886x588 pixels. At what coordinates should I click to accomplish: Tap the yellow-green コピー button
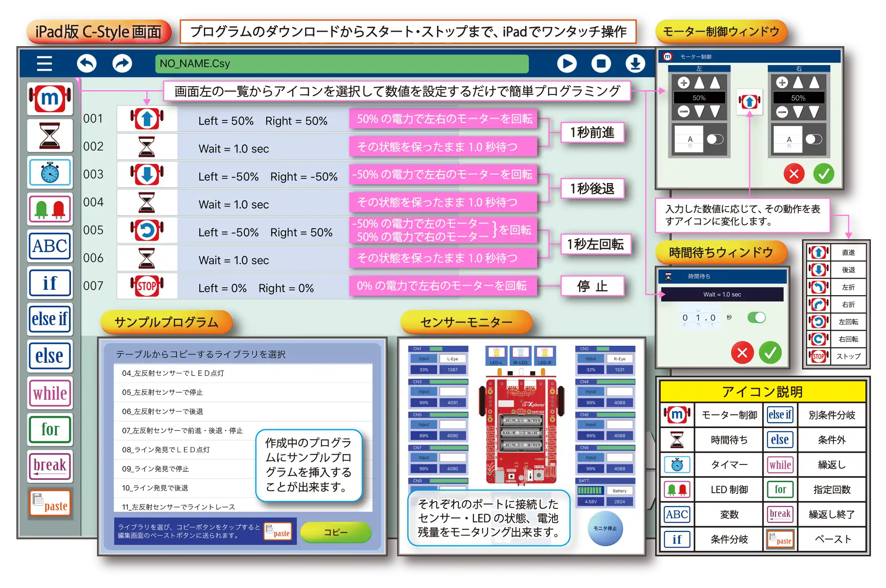[336, 532]
